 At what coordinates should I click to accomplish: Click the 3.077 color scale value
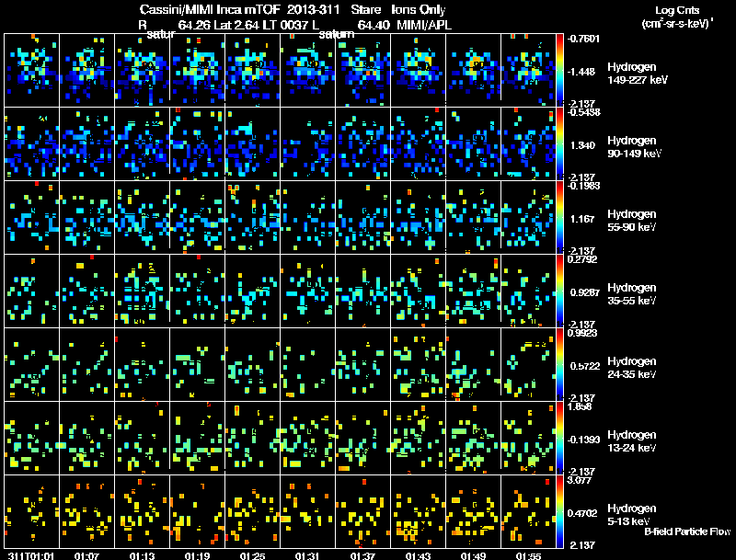click(x=580, y=480)
